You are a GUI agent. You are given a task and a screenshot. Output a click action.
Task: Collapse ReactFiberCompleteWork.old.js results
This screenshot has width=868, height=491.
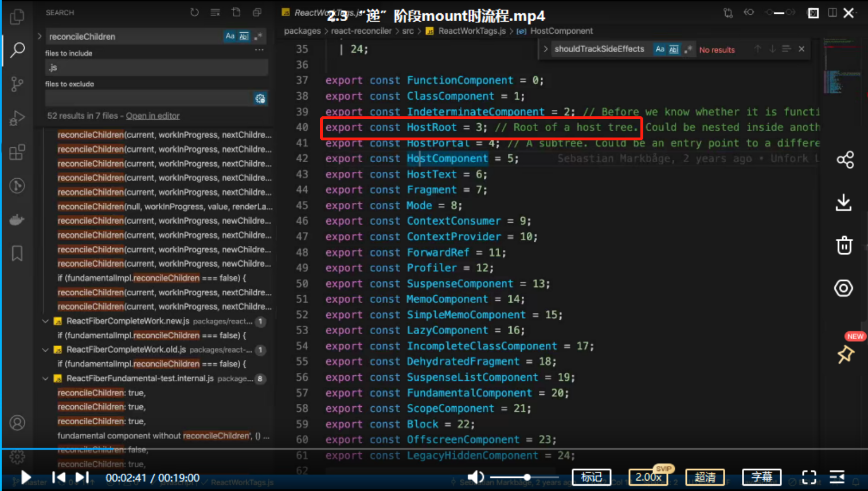pos(46,349)
